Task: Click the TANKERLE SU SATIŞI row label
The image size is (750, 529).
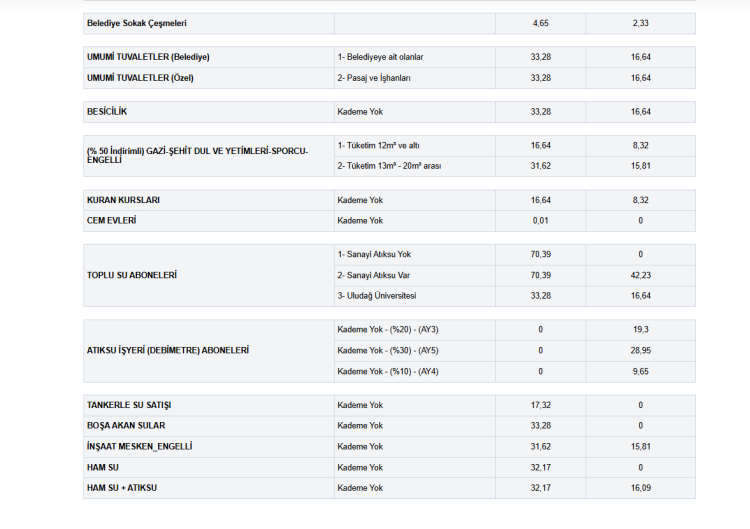Action: [x=129, y=405]
